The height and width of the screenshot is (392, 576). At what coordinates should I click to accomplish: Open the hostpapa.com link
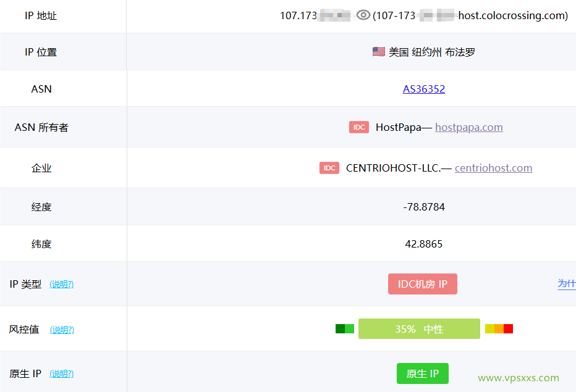pos(468,127)
